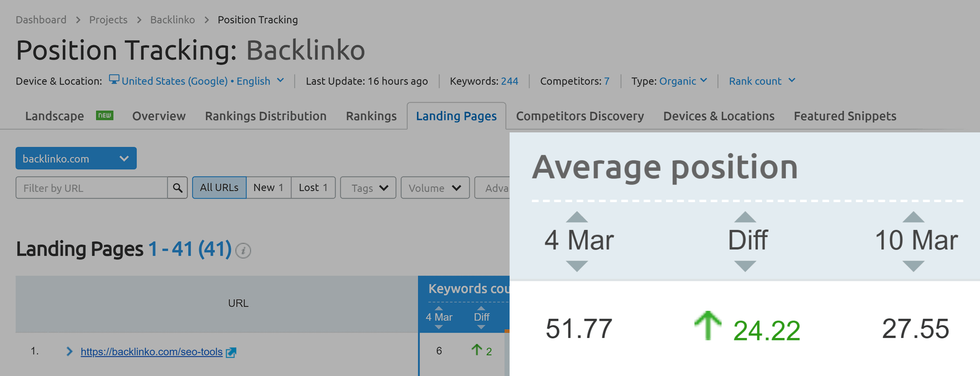Screen dimensions: 980x376
Task: Sort descending by Diff in Keywords count
Action: tap(481, 327)
